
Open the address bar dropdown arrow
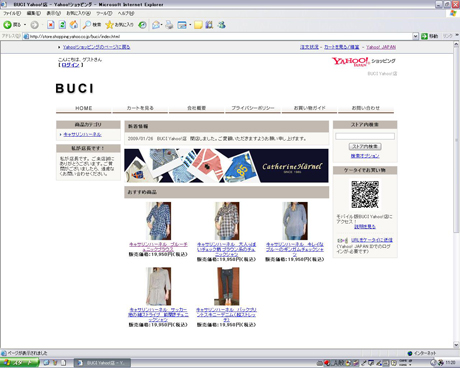pyautogui.click(x=415, y=36)
